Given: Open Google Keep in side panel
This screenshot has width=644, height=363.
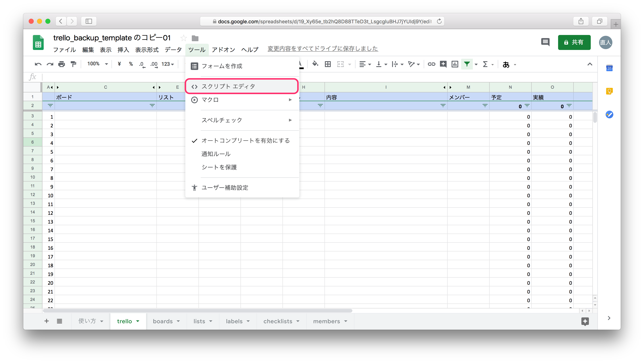Looking at the screenshot, I should [609, 91].
